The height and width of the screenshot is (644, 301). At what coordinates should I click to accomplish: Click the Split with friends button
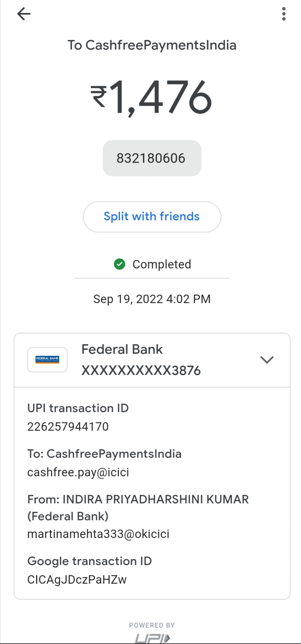coord(152,217)
